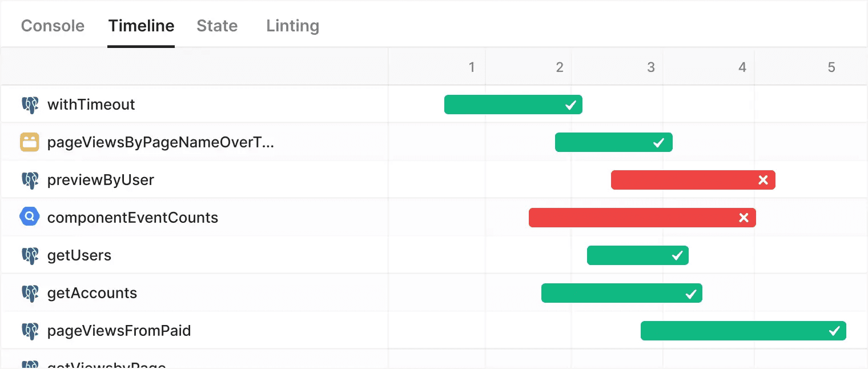868x369 pixels.
Task: Select the Timeline tab
Action: click(141, 26)
